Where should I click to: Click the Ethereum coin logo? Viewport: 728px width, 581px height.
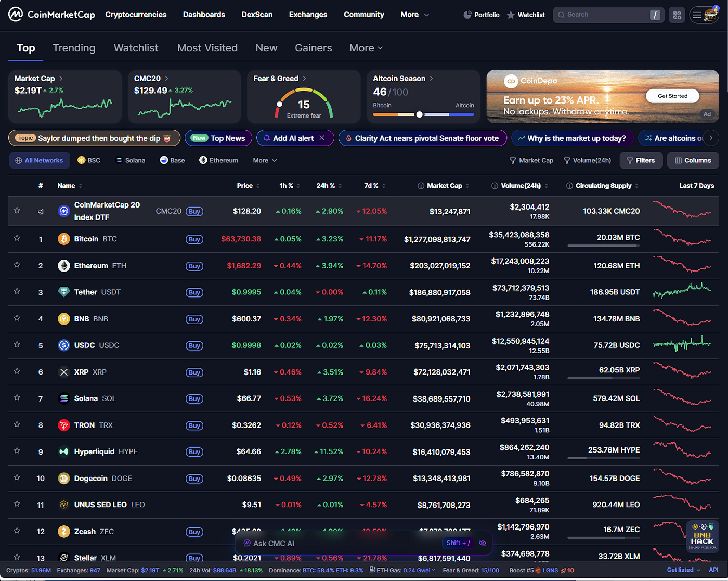click(64, 266)
